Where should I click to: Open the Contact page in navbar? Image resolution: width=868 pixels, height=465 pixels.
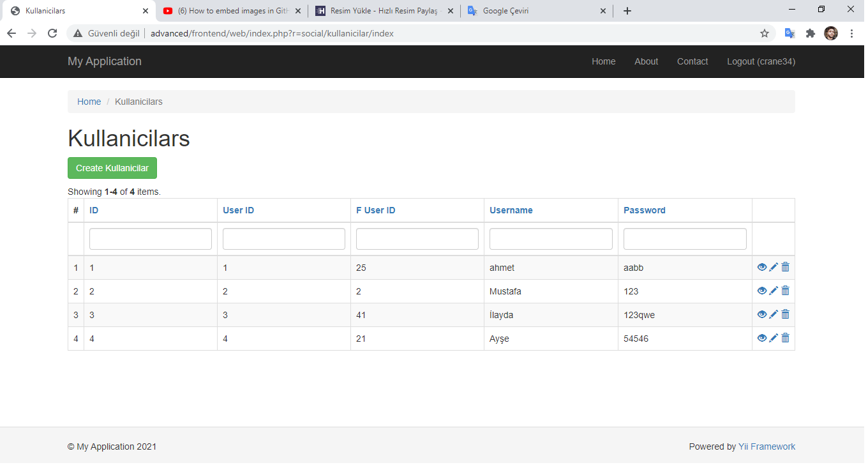(x=692, y=61)
